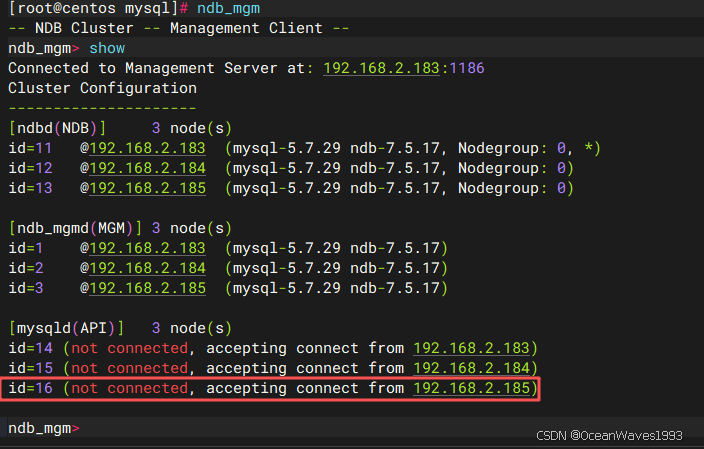Viewport: 704px width, 449px height.
Task: Click 'Nodegroup: 0' in the id=12 row
Action: [x=511, y=168]
